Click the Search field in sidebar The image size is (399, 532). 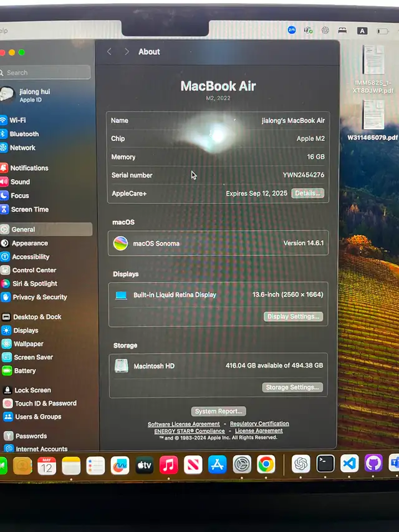[x=45, y=72]
